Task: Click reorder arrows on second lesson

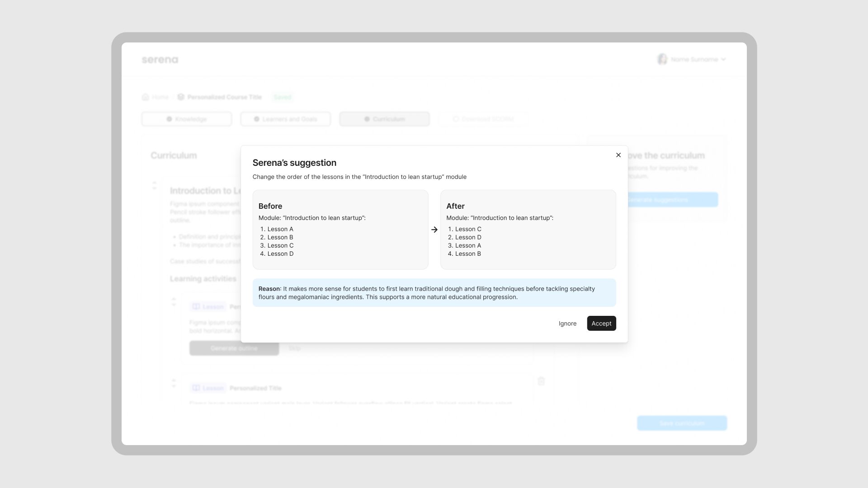Action: tap(174, 384)
